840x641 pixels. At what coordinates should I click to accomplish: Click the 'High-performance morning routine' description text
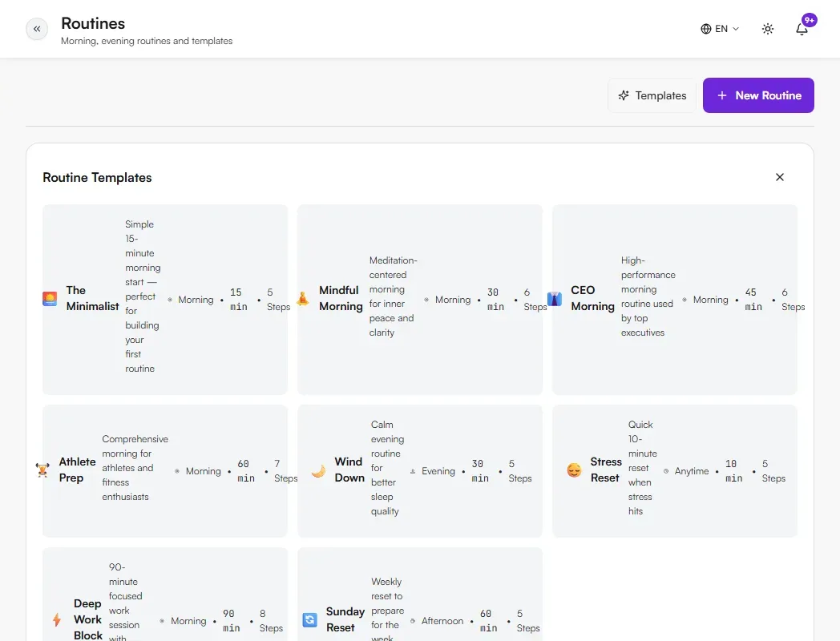pos(648,296)
